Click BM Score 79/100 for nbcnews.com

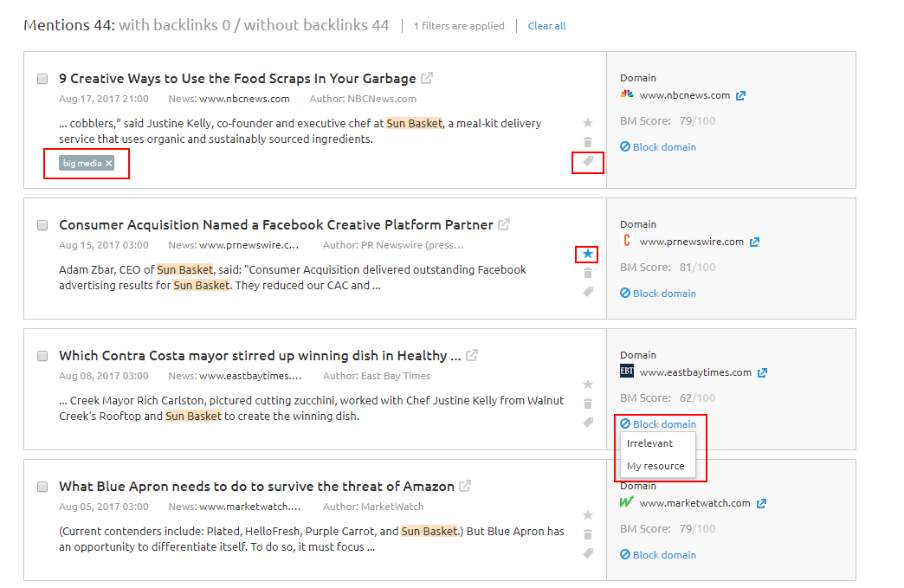coord(668,121)
